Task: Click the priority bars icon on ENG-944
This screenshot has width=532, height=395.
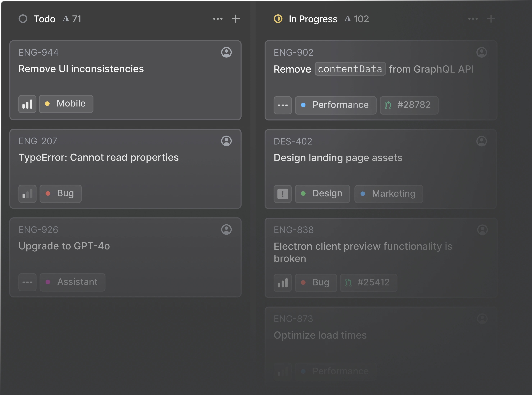Action: [x=27, y=104]
